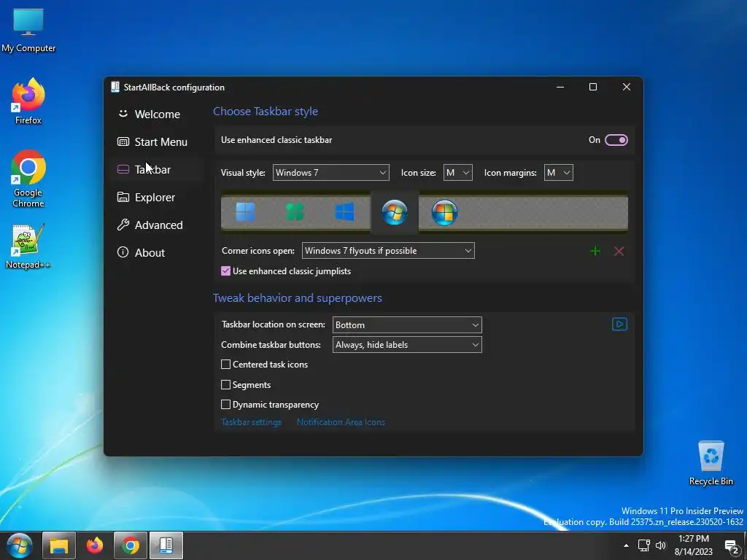747x560 pixels.
Task: Enable Centered task icons checkbox
Action: pyautogui.click(x=226, y=365)
